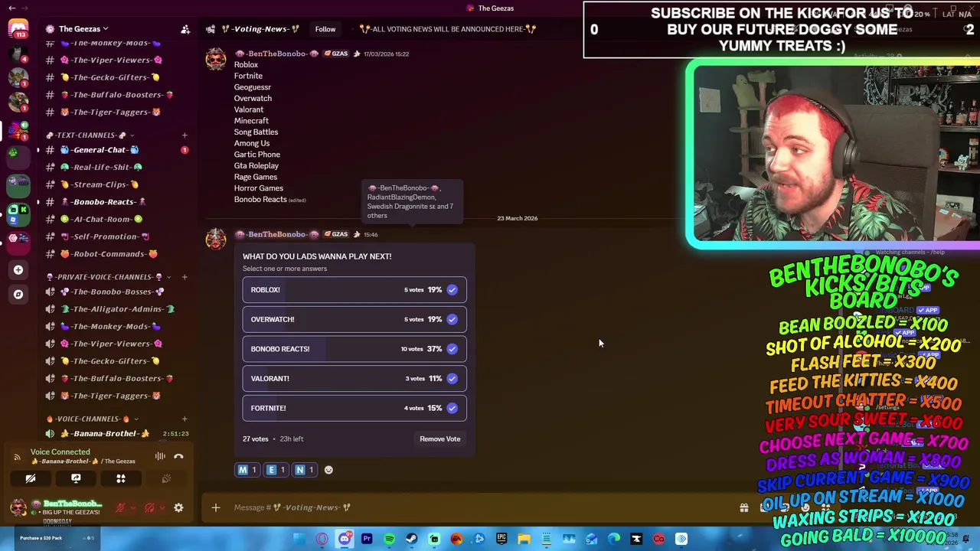Open Epic Games launcher in taskbar
The image size is (980, 551).
point(501,539)
